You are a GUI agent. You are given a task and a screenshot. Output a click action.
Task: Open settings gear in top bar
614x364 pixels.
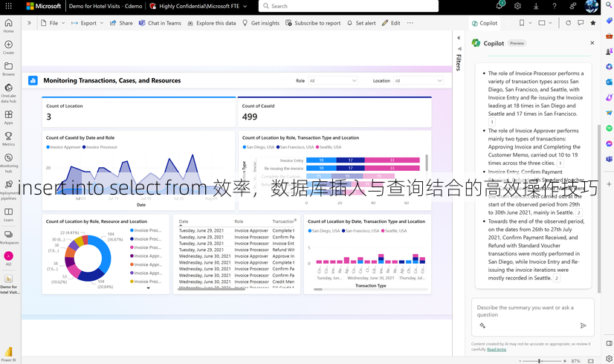(517, 6)
